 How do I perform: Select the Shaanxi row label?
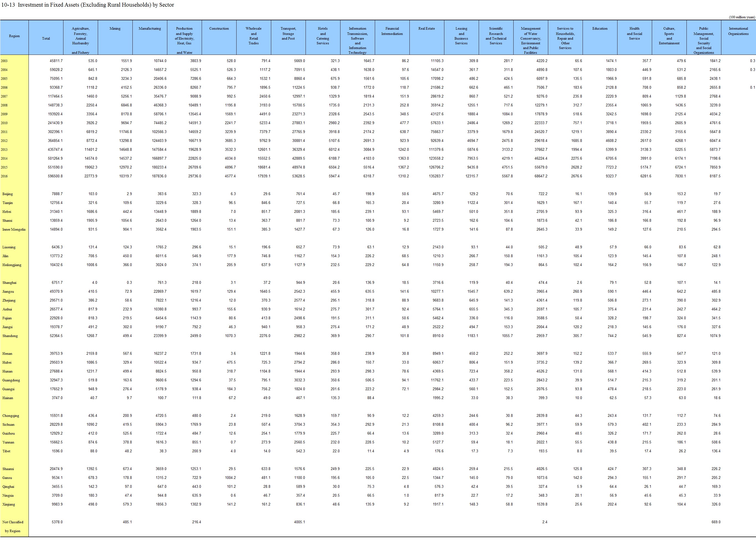coord(8,469)
